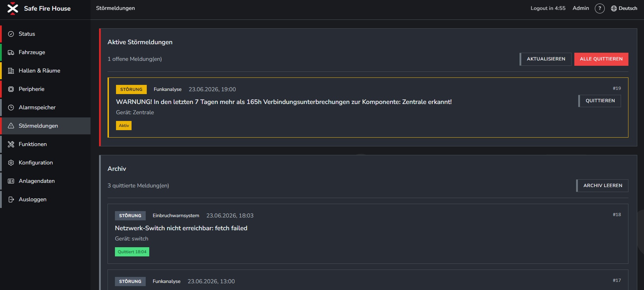Viewport: 644px width, 290px height.
Task: Click the Hallen & Räume building icon
Action: pos(11,71)
